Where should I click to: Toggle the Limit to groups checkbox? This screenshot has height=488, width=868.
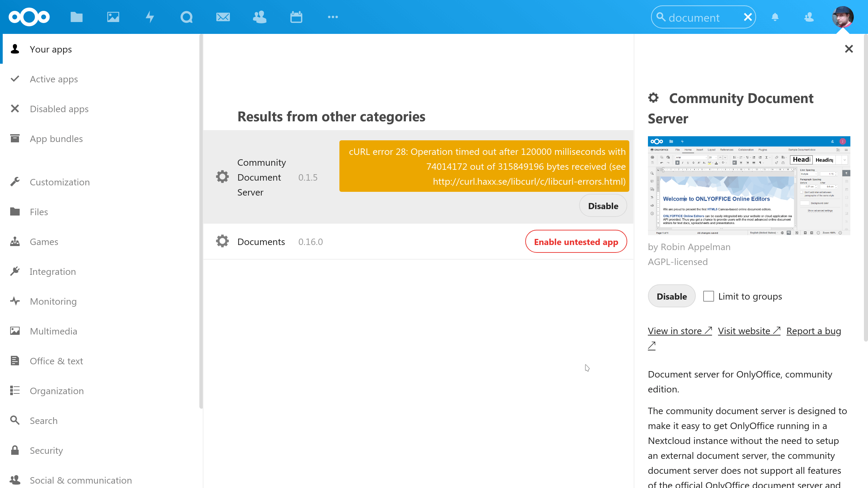709,297
